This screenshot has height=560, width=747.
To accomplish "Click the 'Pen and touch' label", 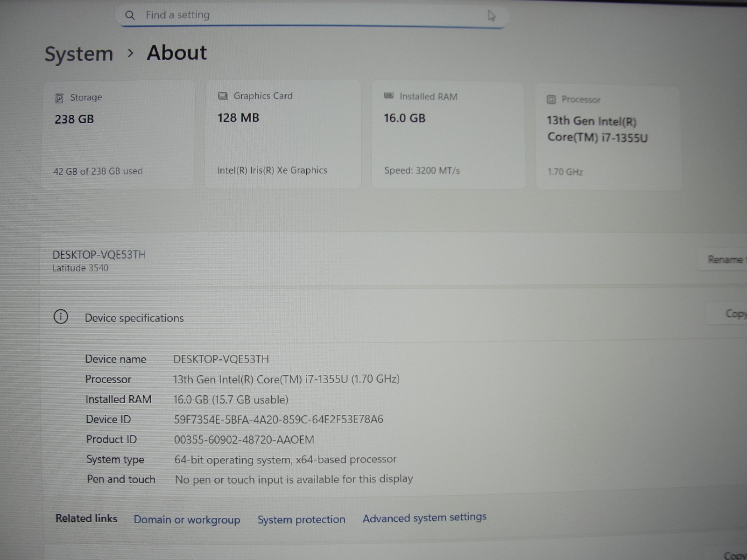I will pos(121,479).
